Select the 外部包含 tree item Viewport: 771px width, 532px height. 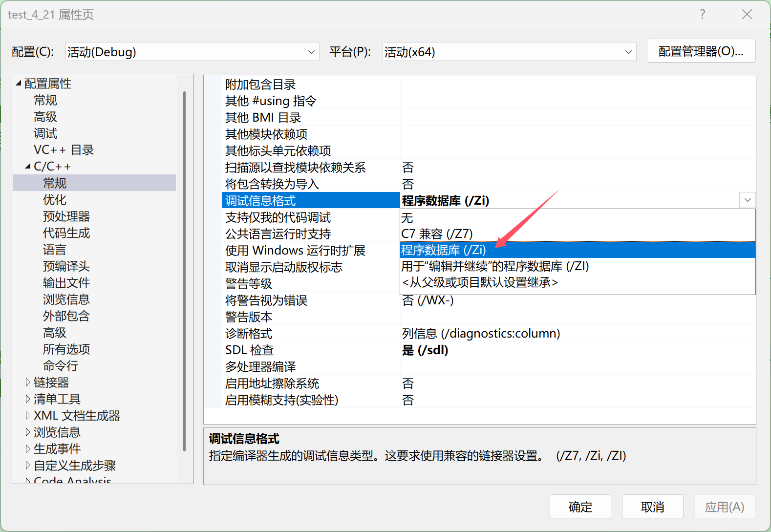(x=66, y=316)
